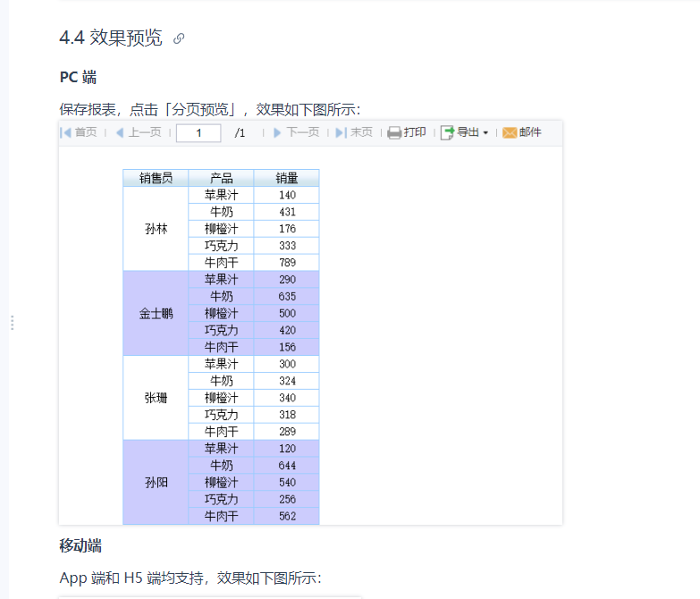
Task: Click the 销售员 column header
Action: point(156,178)
